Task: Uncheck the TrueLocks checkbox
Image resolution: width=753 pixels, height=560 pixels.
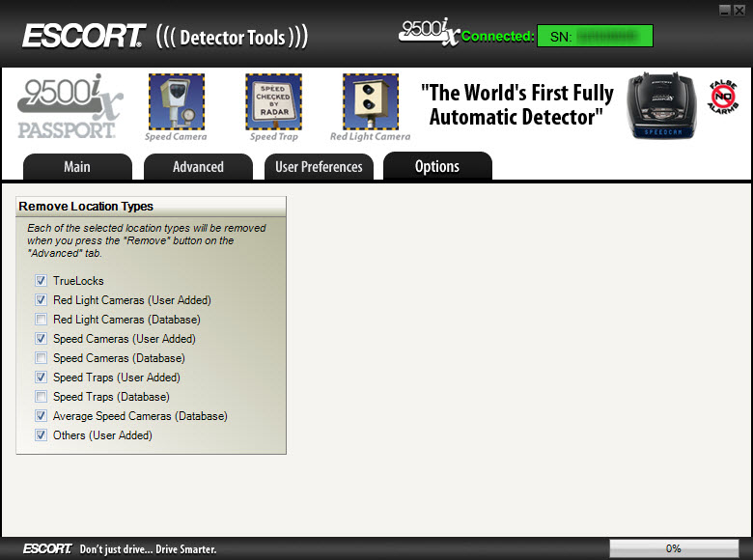Action: 41,281
